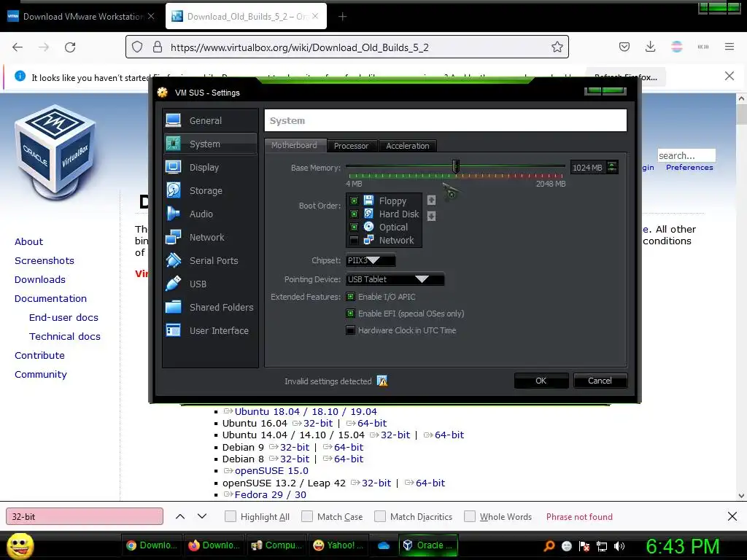Click the volume tray icon
Viewport: 747px width, 560px height.
(619, 546)
